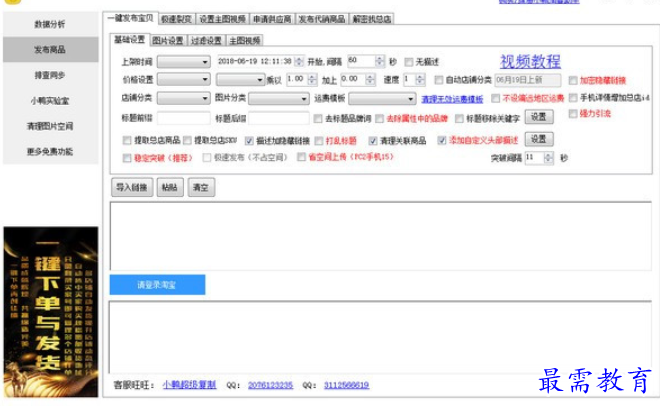660x412 pixels.
Task: Toggle the 清理关联商品 checkbox
Action: pos(373,140)
